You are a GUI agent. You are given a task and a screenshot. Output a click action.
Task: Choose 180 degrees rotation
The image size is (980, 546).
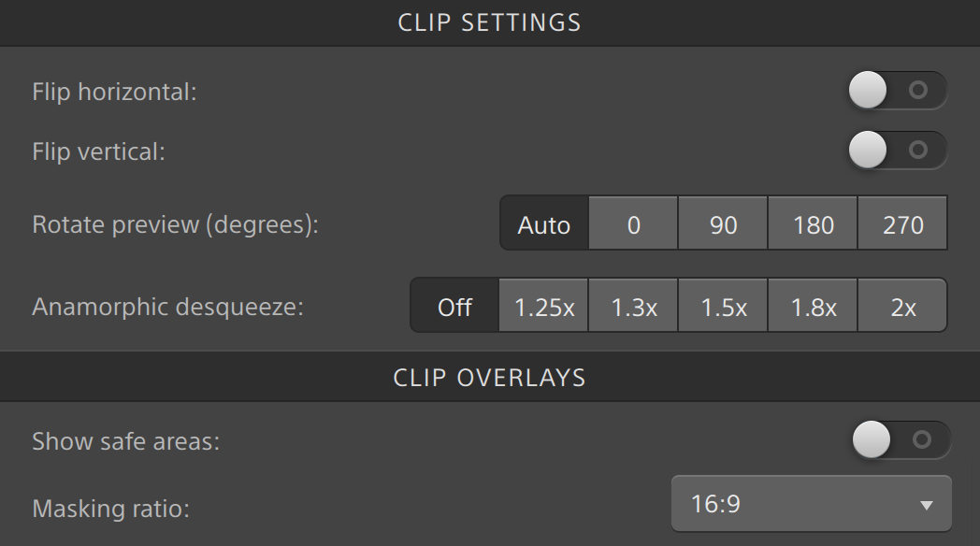[x=813, y=224]
